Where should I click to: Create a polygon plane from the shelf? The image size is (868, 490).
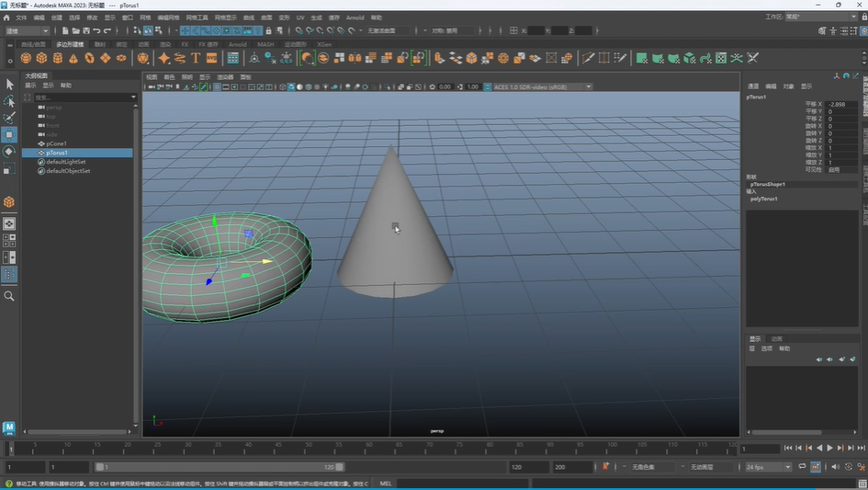[106, 58]
